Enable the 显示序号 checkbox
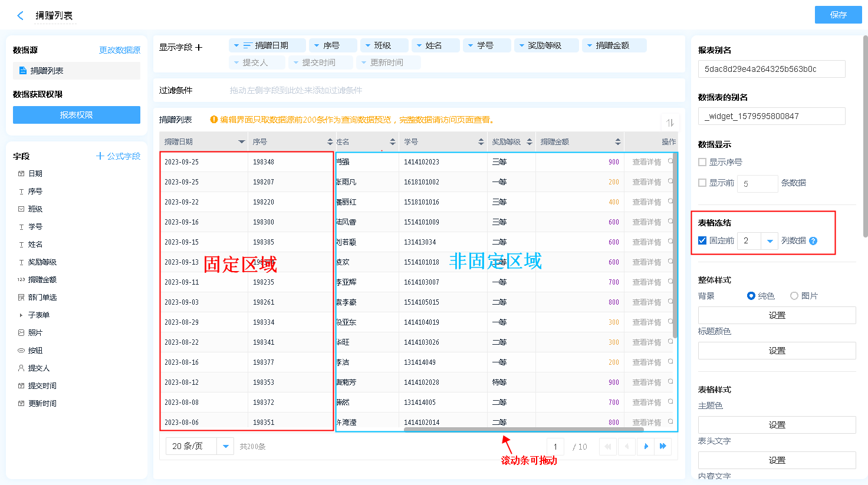The image size is (868, 485). pyautogui.click(x=702, y=162)
